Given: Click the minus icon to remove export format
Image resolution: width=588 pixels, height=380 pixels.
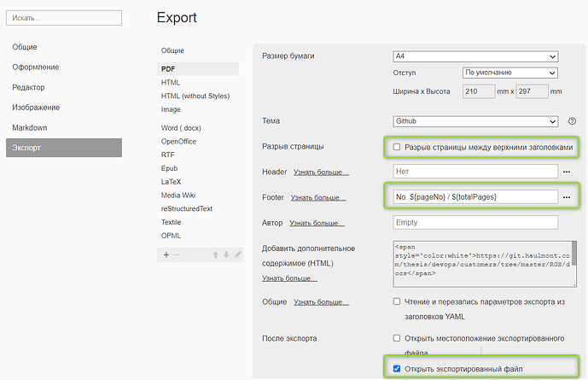Looking at the screenshot, I should coord(177,254).
